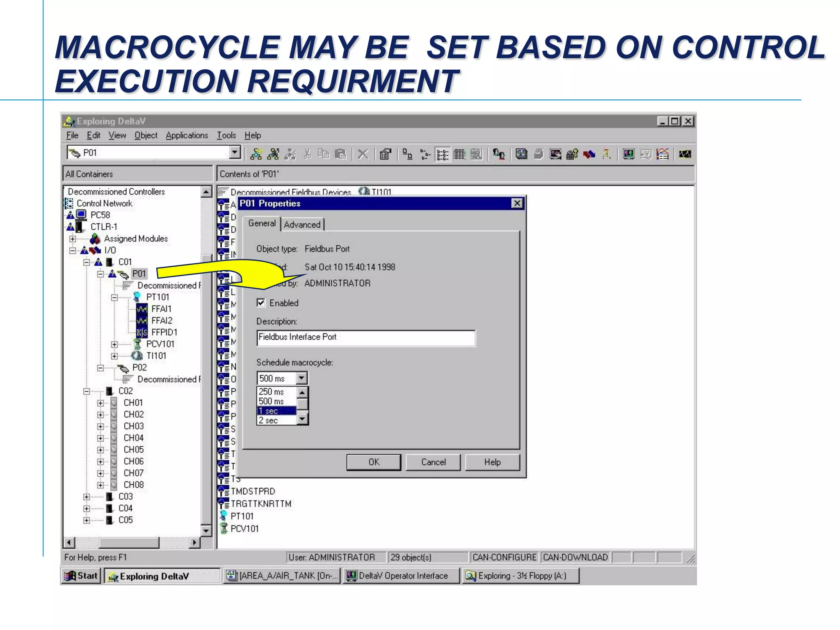
Task: Expand the TI101 tree node
Action: coord(114,356)
